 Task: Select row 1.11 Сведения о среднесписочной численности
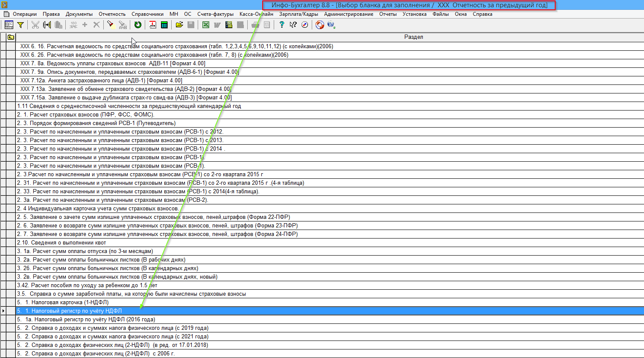[329, 106]
